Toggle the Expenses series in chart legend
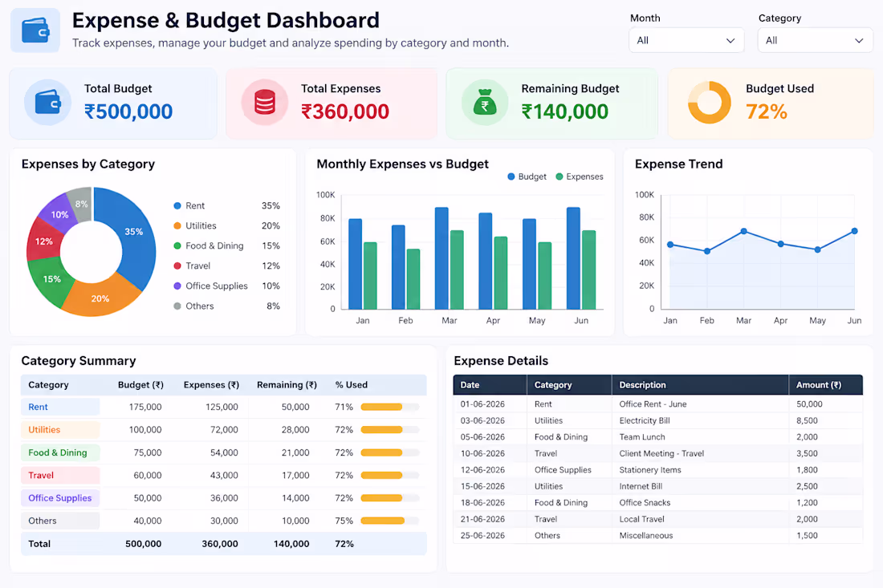 coord(580,176)
